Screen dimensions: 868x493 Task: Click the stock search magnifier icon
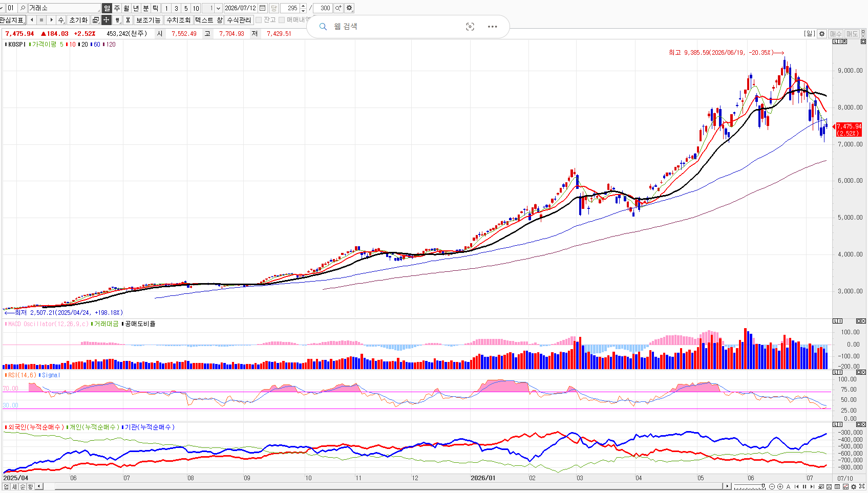coord(23,8)
